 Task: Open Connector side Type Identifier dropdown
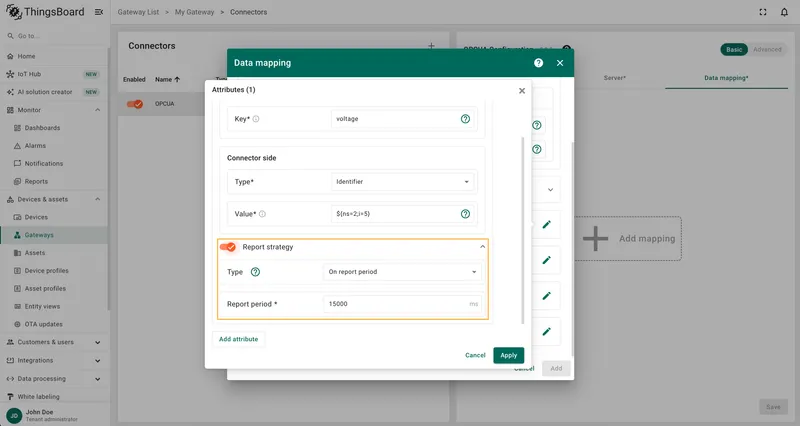tap(403, 182)
